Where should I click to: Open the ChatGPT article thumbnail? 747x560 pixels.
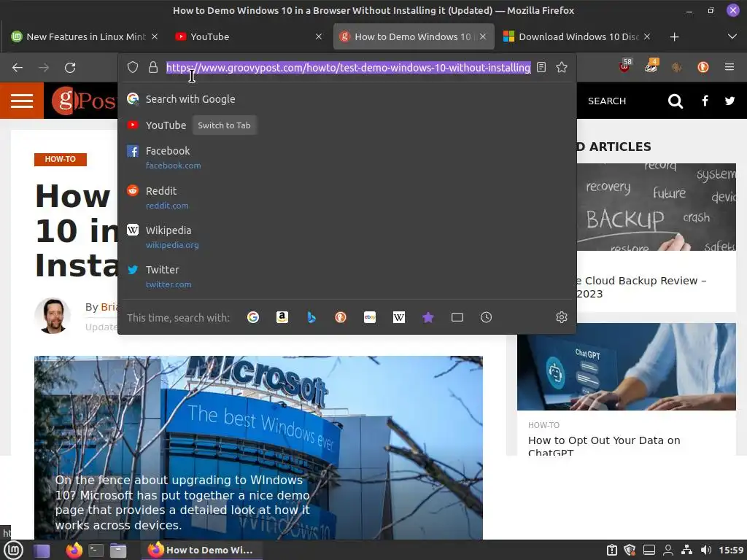[627, 367]
